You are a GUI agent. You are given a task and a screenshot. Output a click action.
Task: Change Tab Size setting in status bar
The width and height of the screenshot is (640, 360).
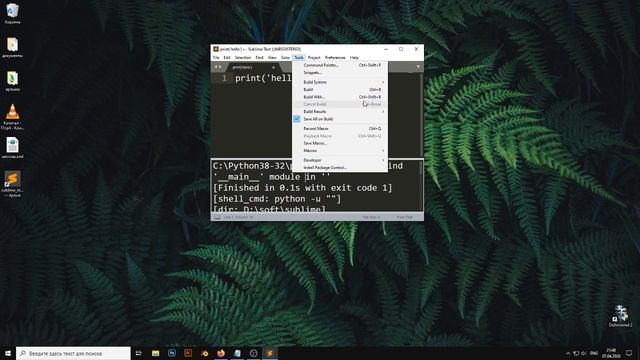[x=371, y=217]
